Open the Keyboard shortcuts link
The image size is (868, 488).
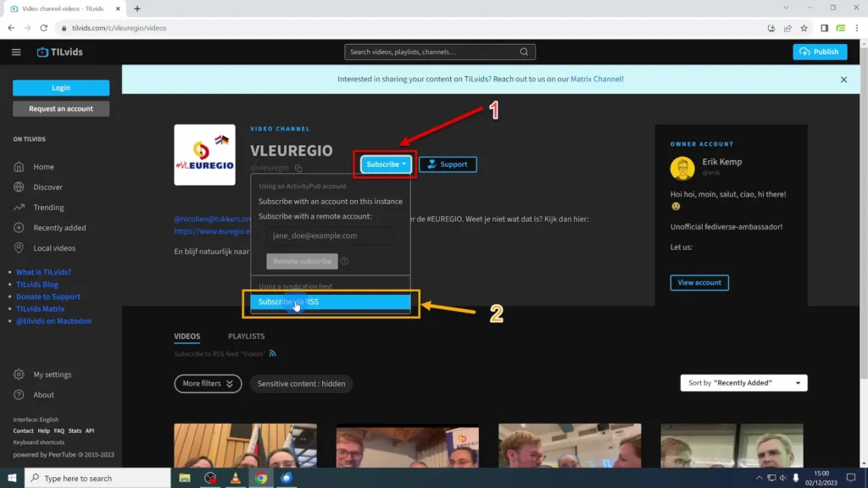(39, 442)
